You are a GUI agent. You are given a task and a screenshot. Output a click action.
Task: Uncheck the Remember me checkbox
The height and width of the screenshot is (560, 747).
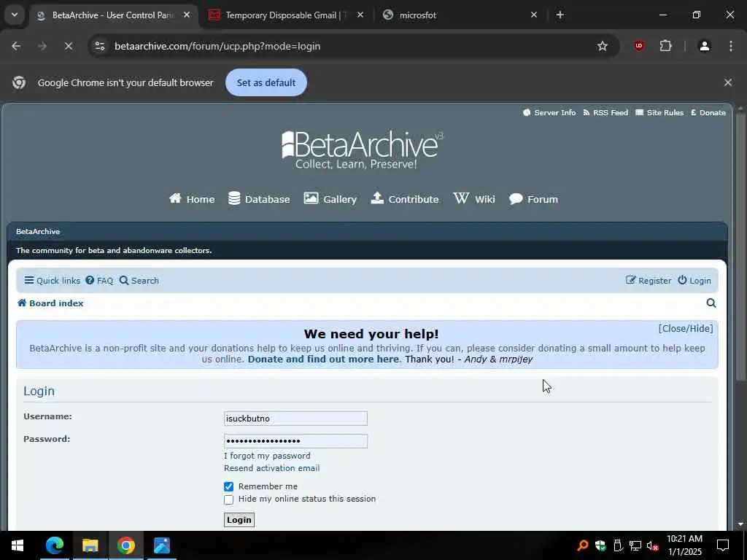tap(228, 486)
